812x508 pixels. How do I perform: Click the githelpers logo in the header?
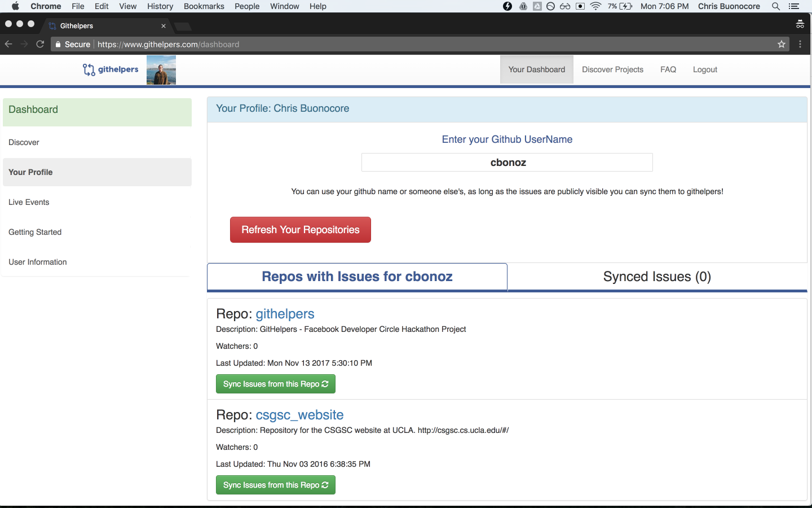pos(111,69)
